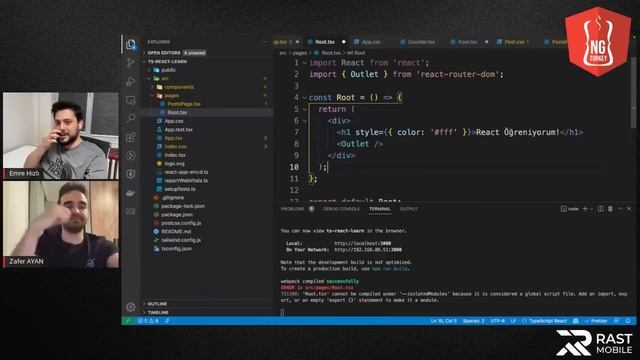Open the OUTPUT panel tab
The height and width of the screenshot is (360, 640).
click(x=409, y=209)
